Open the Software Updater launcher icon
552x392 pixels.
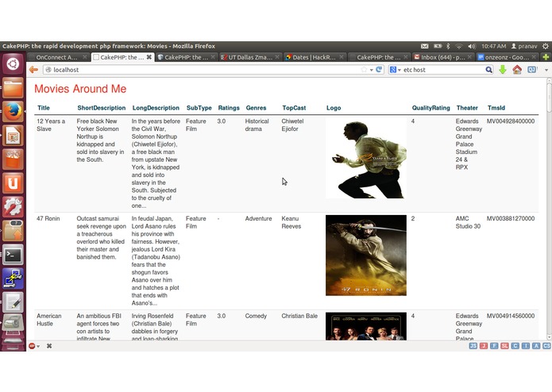pyautogui.click(x=13, y=231)
